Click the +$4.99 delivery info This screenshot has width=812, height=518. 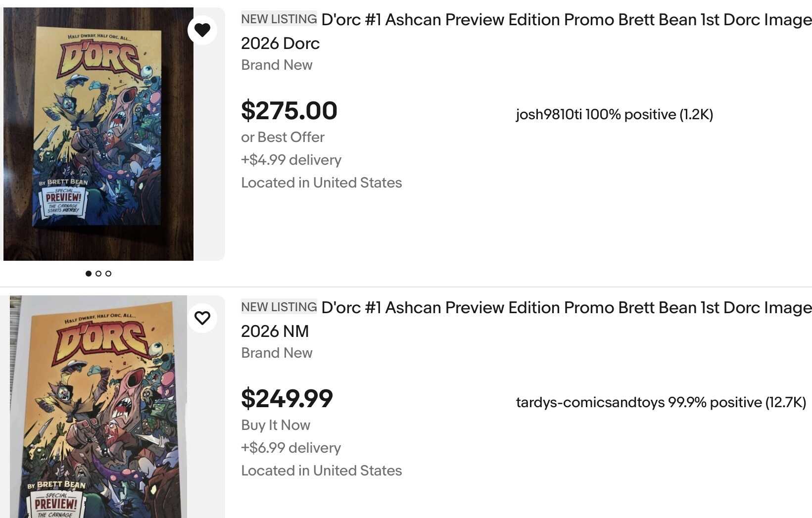click(291, 160)
